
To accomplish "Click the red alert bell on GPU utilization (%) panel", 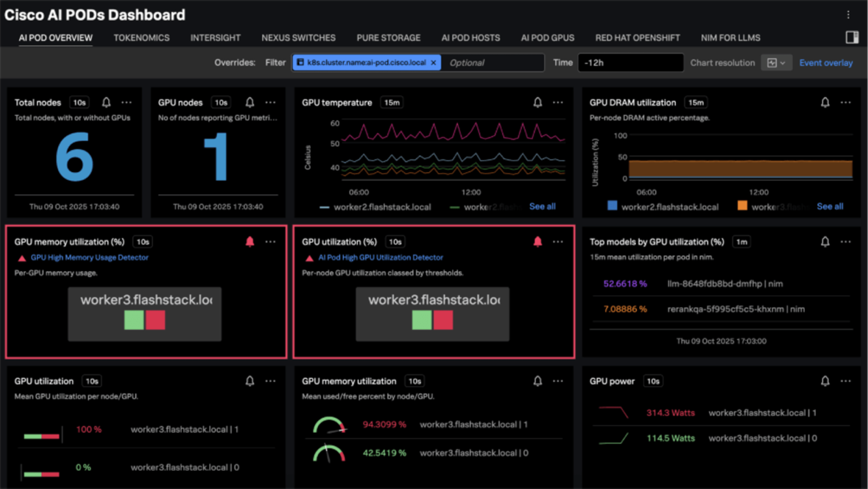I will click(537, 242).
